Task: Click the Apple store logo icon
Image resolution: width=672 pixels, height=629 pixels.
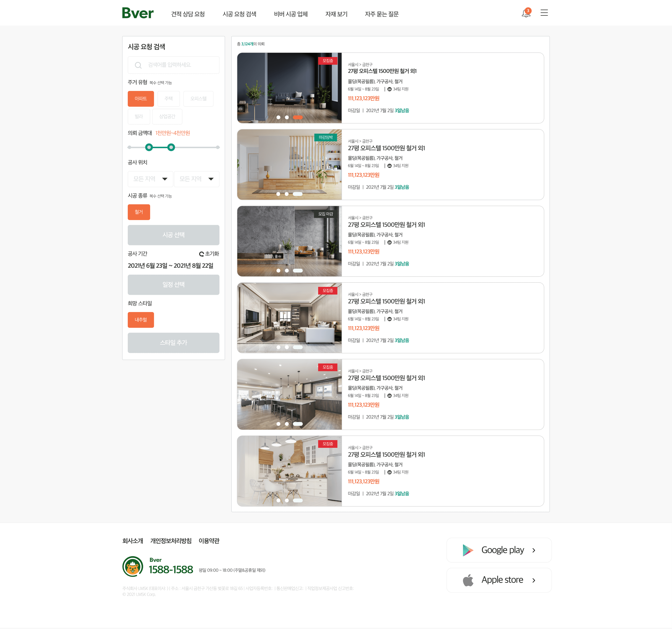Action: pyautogui.click(x=468, y=580)
